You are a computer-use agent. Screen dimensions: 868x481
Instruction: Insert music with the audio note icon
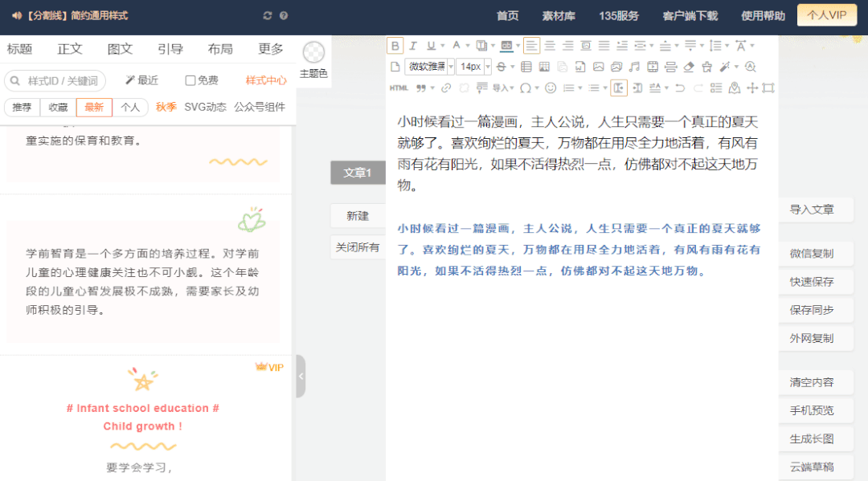coord(634,67)
